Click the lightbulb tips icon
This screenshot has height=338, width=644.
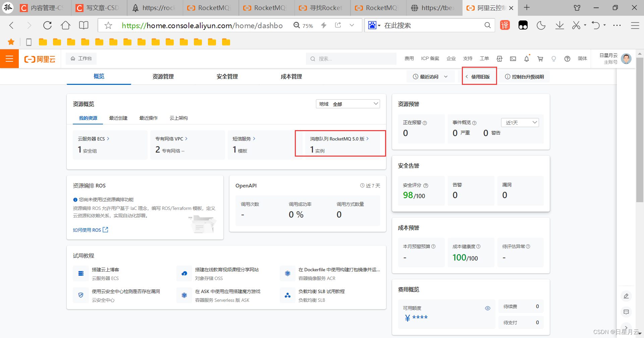(x=554, y=59)
